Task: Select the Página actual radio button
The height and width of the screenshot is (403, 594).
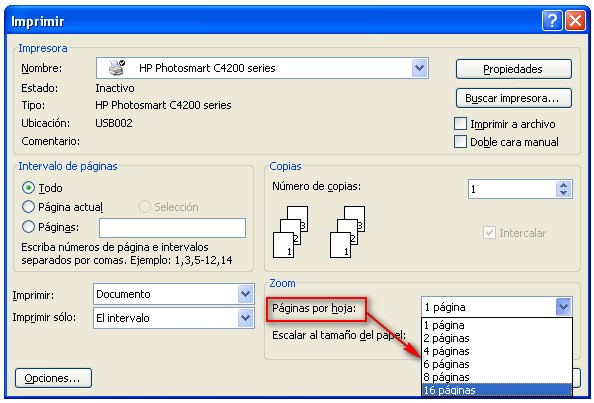Action: point(28,207)
